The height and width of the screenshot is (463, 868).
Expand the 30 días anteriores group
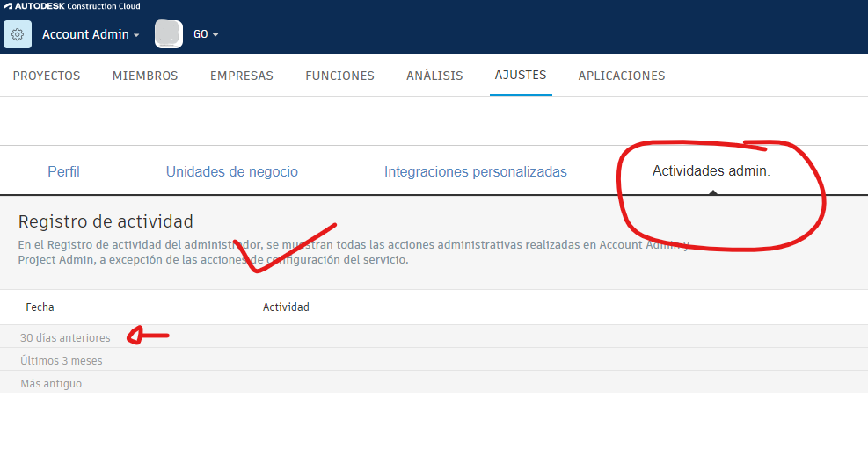click(x=434, y=336)
